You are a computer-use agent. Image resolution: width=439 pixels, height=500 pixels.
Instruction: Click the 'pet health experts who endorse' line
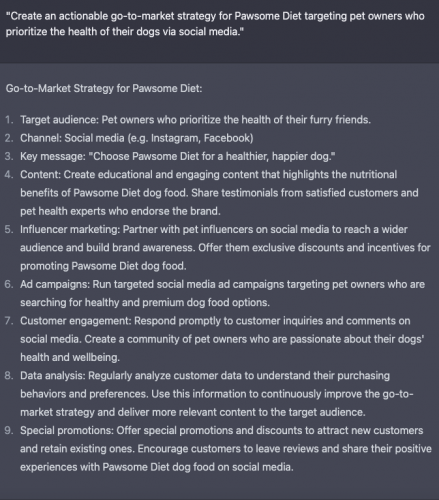[x=120, y=211]
